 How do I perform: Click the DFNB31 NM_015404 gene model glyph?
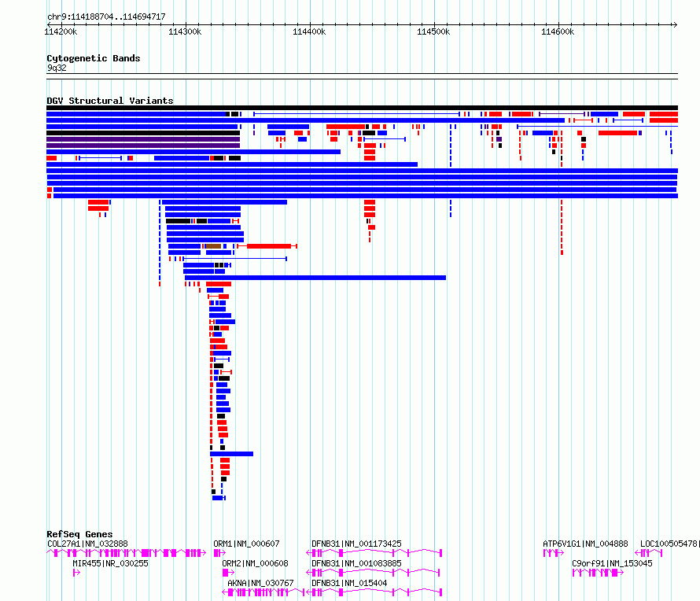click(x=374, y=592)
